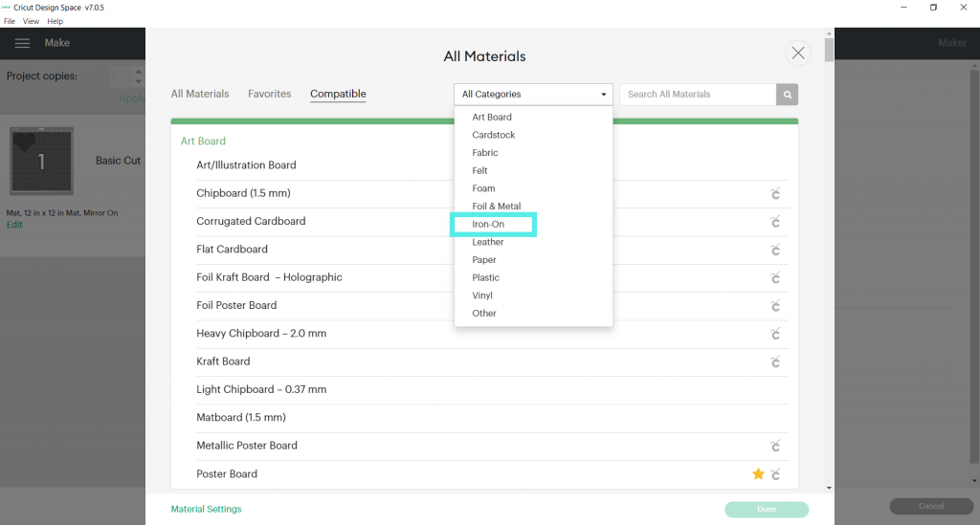
Task: Click the Cricut icon on the Poster Board row
Action: [x=776, y=474]
